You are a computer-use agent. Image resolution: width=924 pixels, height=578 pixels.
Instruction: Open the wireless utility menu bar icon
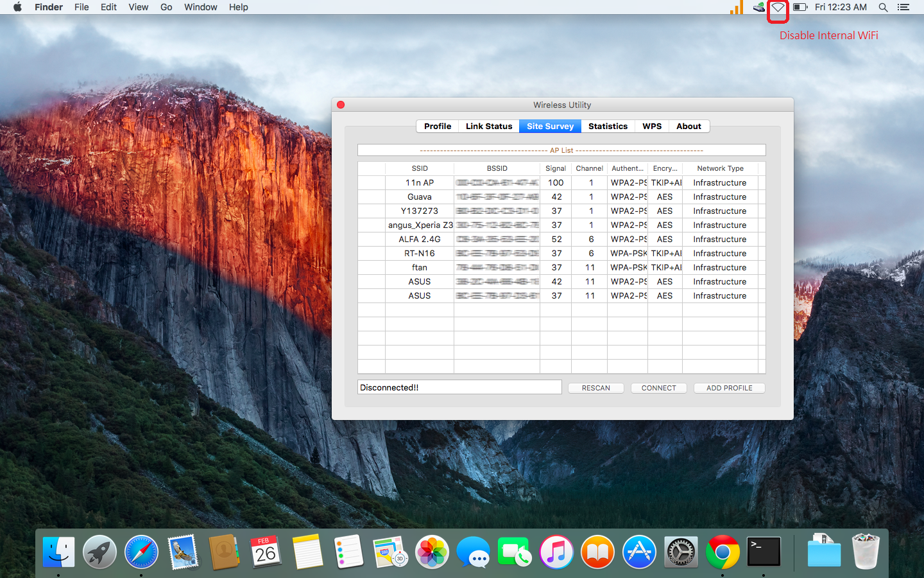coord(759,8)
